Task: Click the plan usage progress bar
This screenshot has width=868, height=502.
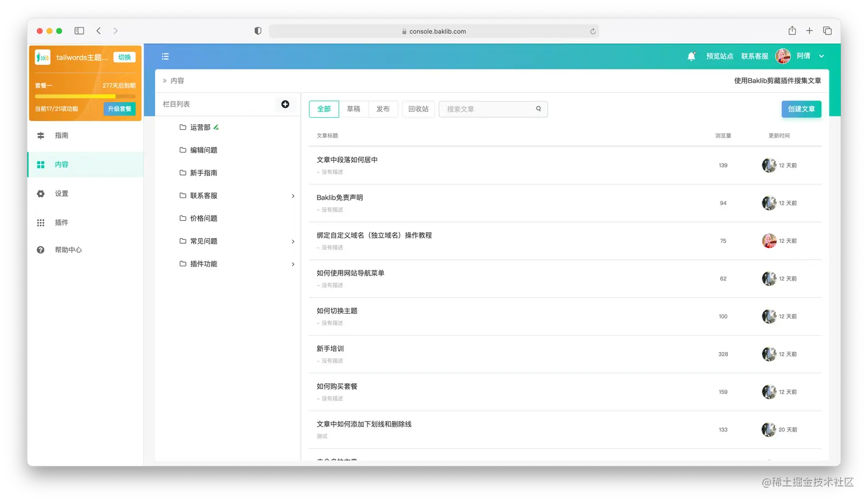Action: [x=85, y=96]
